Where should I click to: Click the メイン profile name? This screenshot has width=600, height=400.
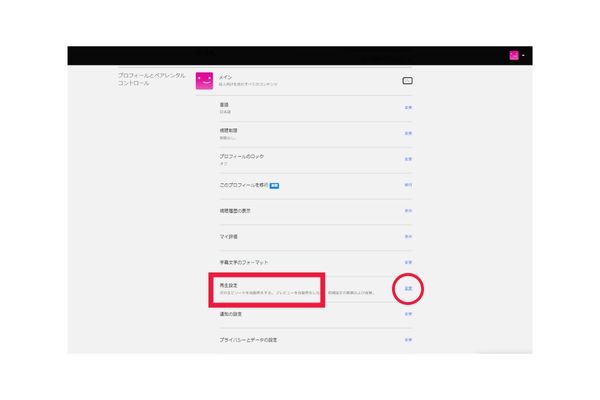pos(225,76)
